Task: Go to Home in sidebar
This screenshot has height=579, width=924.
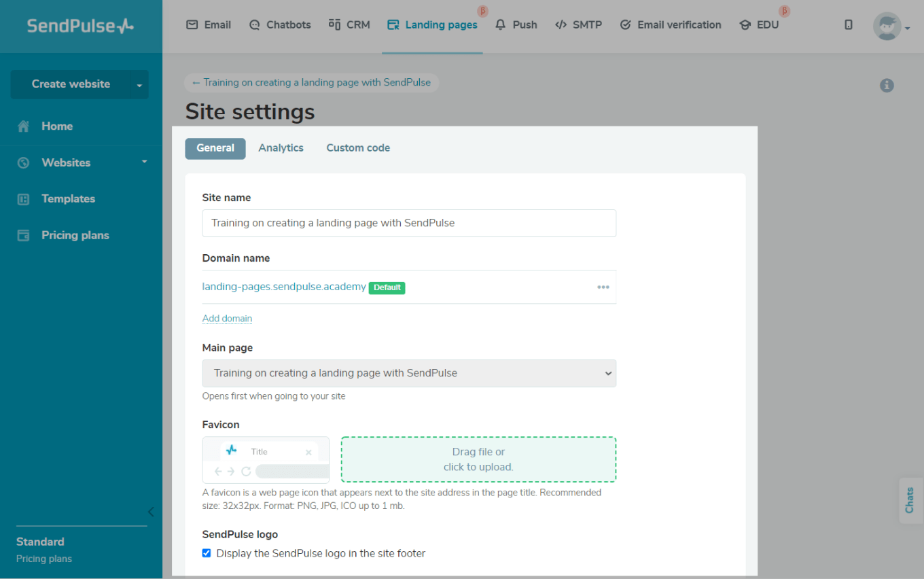Action: (x=57, y=126)
